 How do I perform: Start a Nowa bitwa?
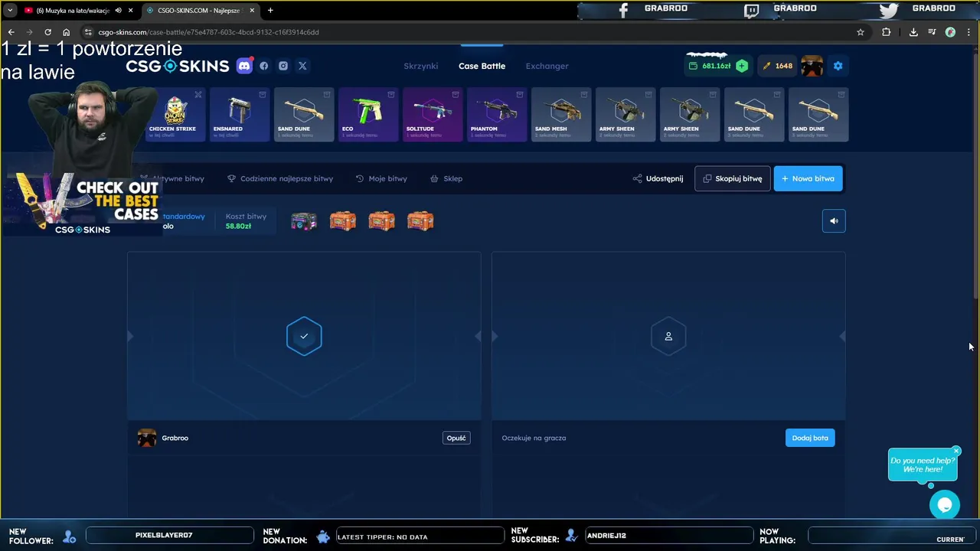[x=808, y=178]
